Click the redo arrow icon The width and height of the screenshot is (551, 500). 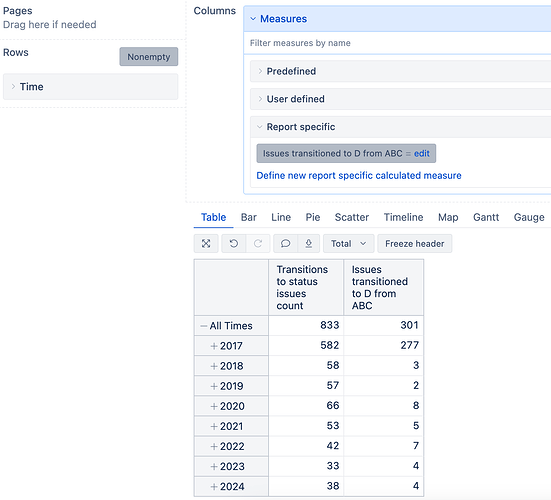(x=258, y=243)
